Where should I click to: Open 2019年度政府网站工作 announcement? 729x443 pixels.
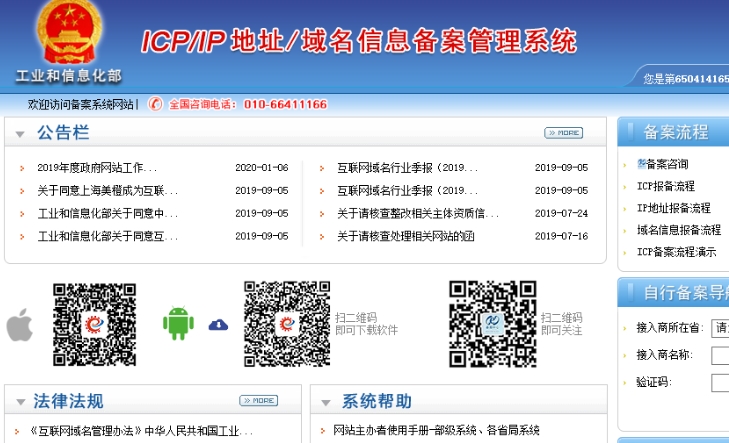pos(97,168)
